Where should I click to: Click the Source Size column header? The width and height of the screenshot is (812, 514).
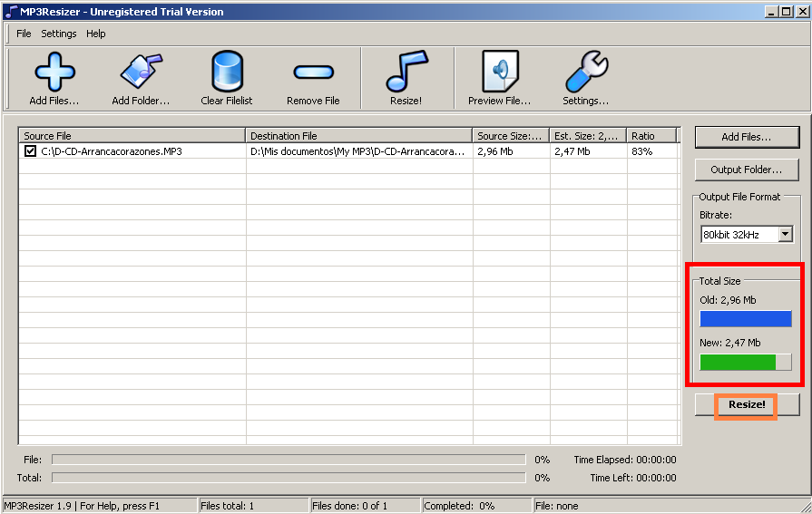(511, 136)
